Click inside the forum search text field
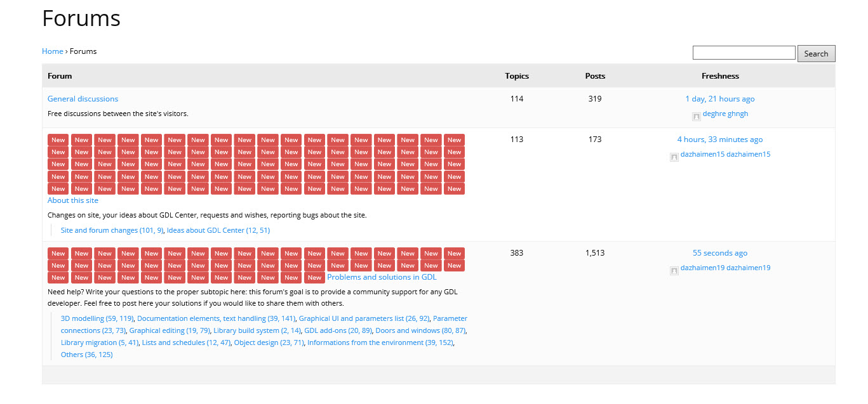 point(744,53)
